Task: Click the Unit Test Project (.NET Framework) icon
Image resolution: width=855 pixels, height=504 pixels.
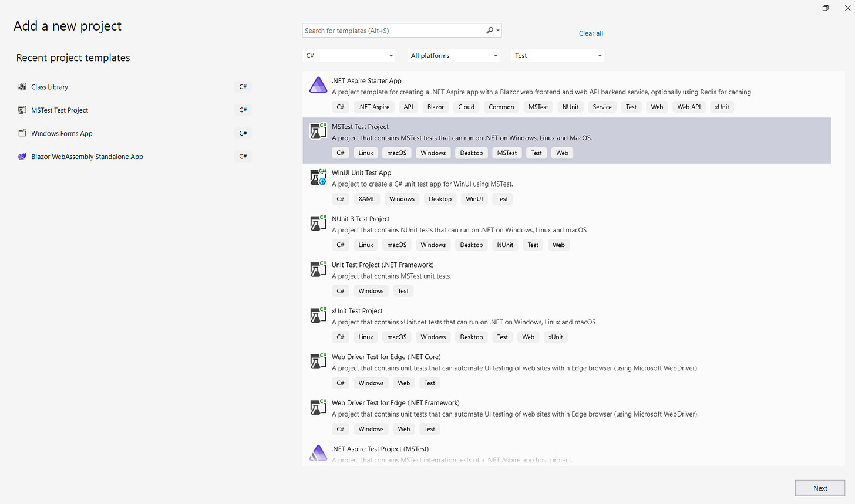Action: pos(318,269)
